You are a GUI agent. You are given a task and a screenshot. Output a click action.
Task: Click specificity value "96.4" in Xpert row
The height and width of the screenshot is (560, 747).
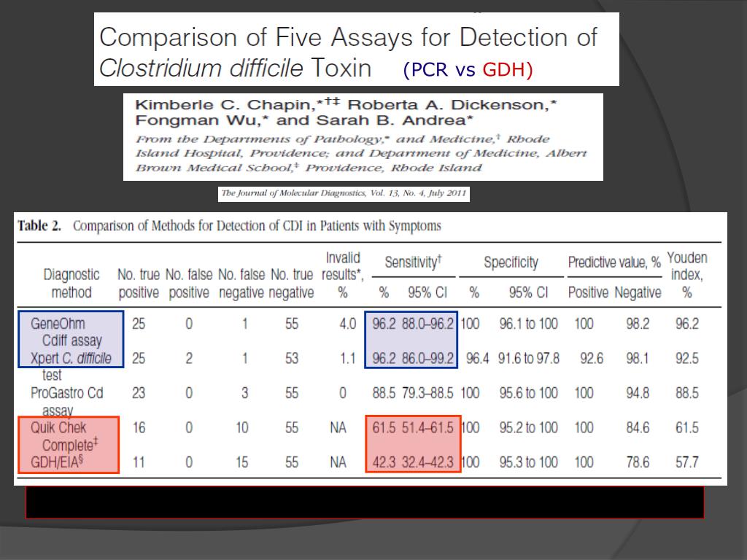477,358
